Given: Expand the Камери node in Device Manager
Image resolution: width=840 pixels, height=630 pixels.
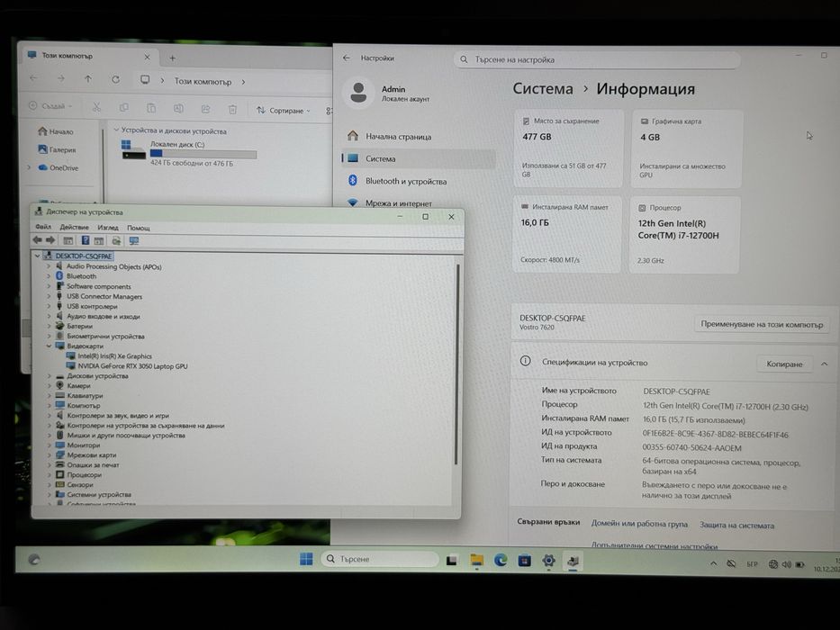Looking at the screenshot, I should pos(49,386).
